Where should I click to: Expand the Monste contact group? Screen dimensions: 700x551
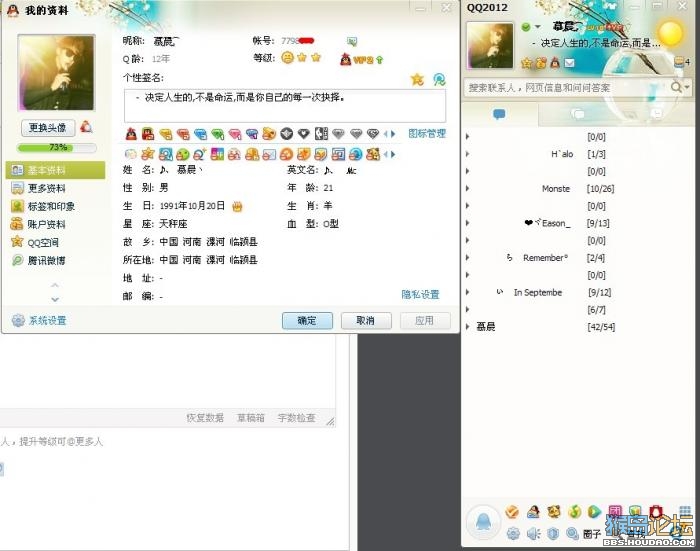(467, 188)
